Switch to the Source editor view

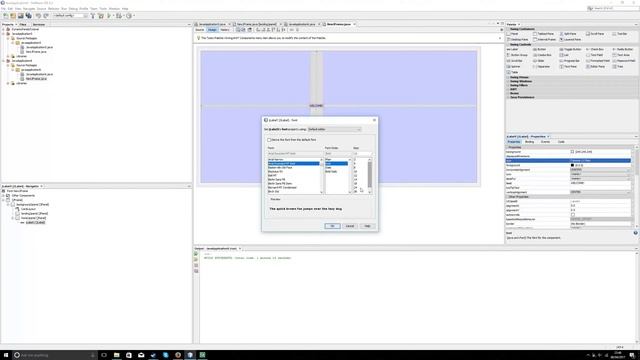coord(200,30)
